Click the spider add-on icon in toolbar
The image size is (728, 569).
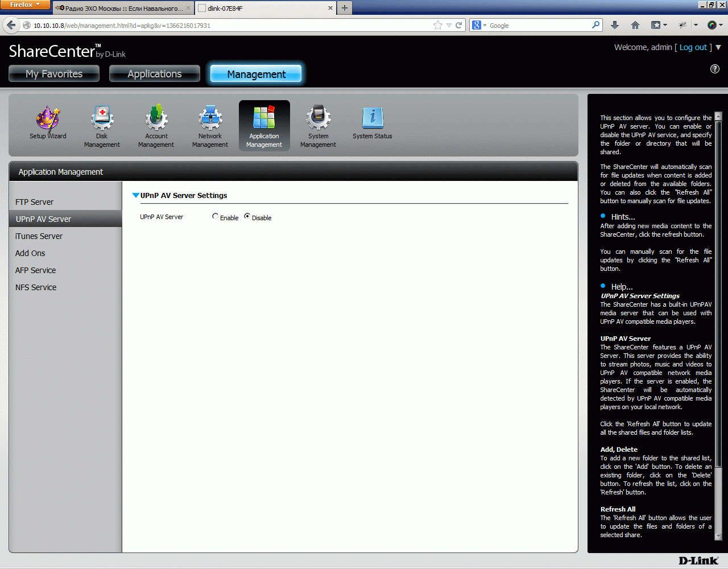[684, 25]
